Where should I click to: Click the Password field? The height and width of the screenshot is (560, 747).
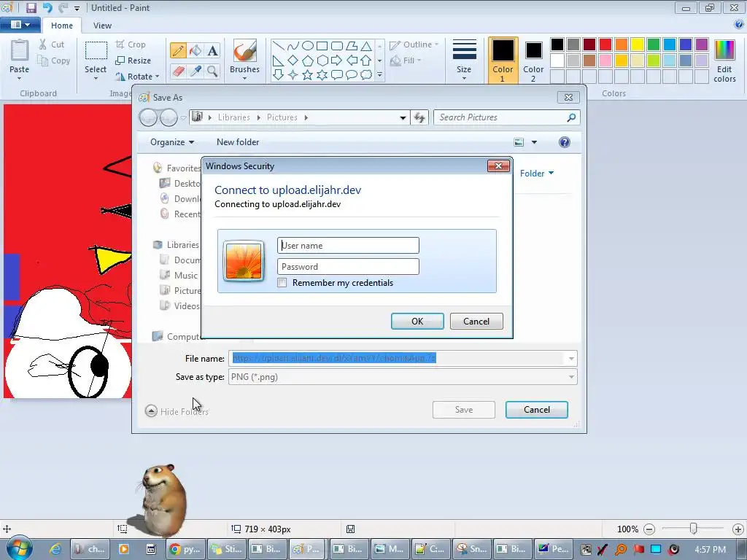pyautogui.click(x=348, y=267)
